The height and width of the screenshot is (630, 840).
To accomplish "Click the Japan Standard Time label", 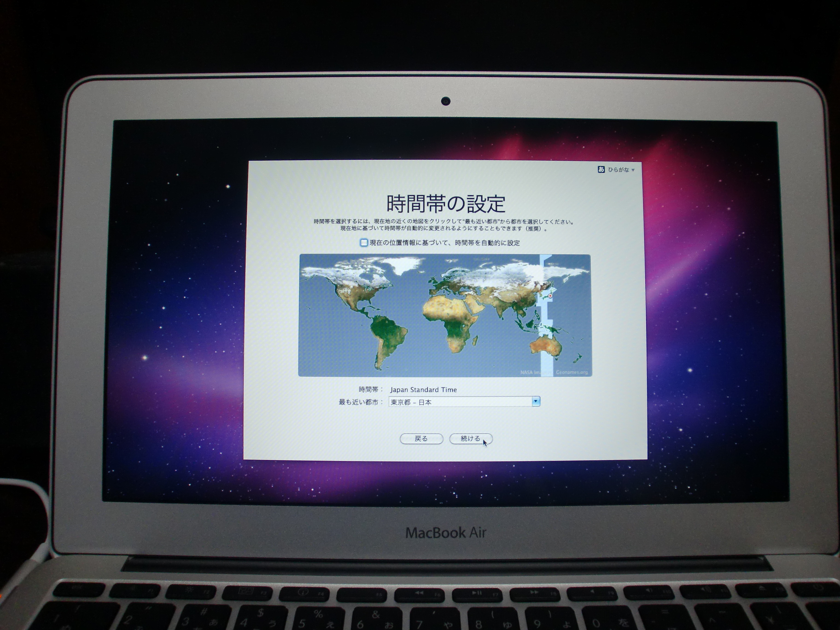I will coord(423,390).
